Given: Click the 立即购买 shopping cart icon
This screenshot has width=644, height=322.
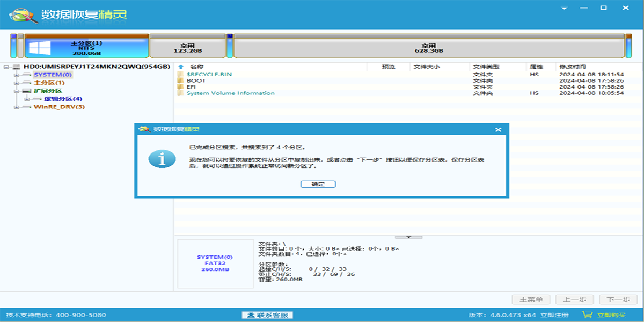Looking at the screenshot, I should 587,315.
